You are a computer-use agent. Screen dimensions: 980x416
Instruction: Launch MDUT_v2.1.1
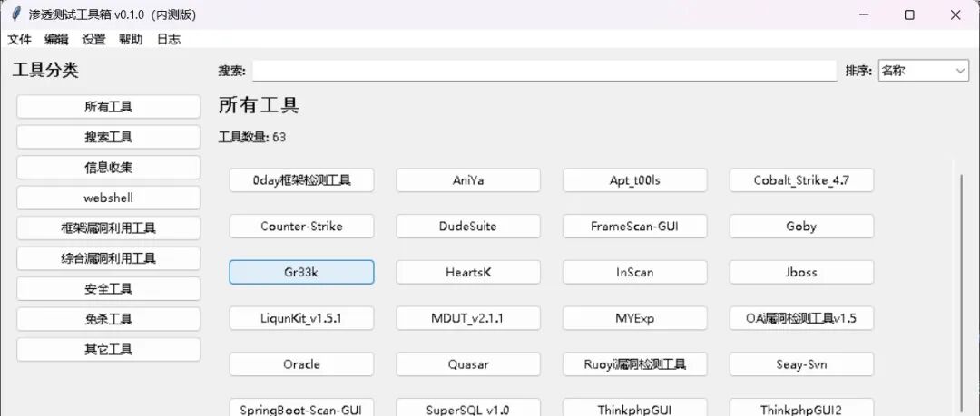click(x=468, y=318)
